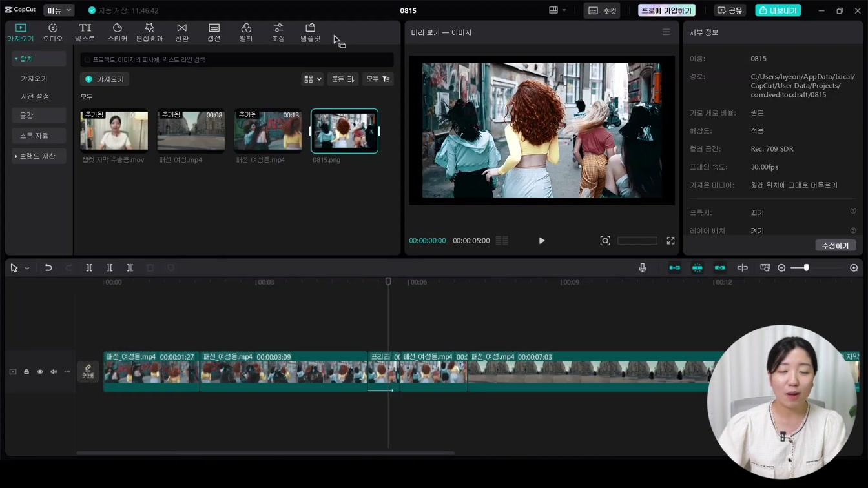
Task: Select the 가져오기 media tab icon
Action: [x=21, y=32]
